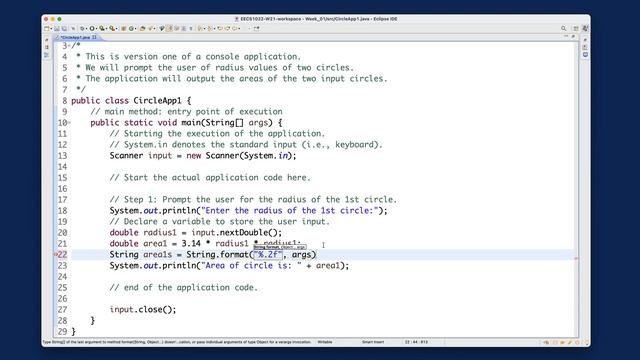Click the Open Perspective icon
Image resolution: width=640 pixels, height=360 pixels.
coord(576,29)
